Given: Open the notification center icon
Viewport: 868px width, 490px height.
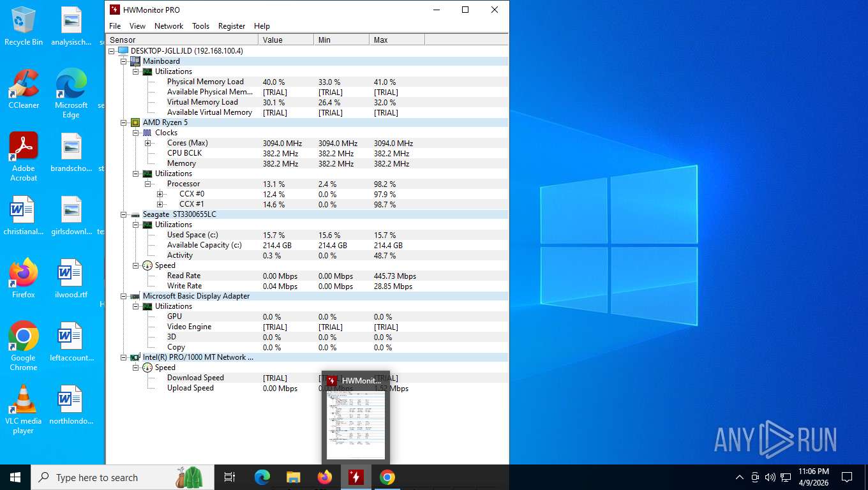Looking at the screenshot, I should [x=847, y=477].
